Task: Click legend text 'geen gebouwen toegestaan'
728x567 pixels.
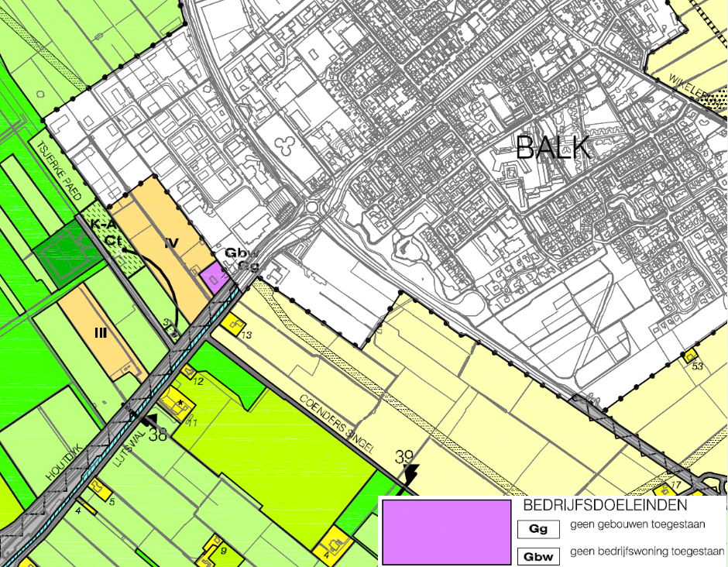Action: 637,524
